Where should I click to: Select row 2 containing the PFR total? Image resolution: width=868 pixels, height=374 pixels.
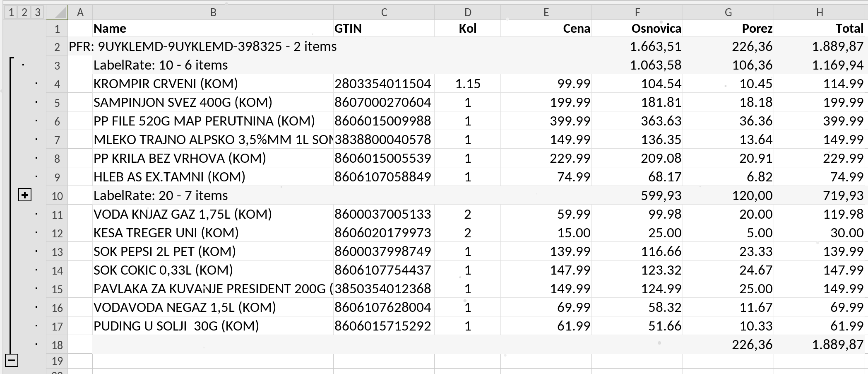point(57,46)
